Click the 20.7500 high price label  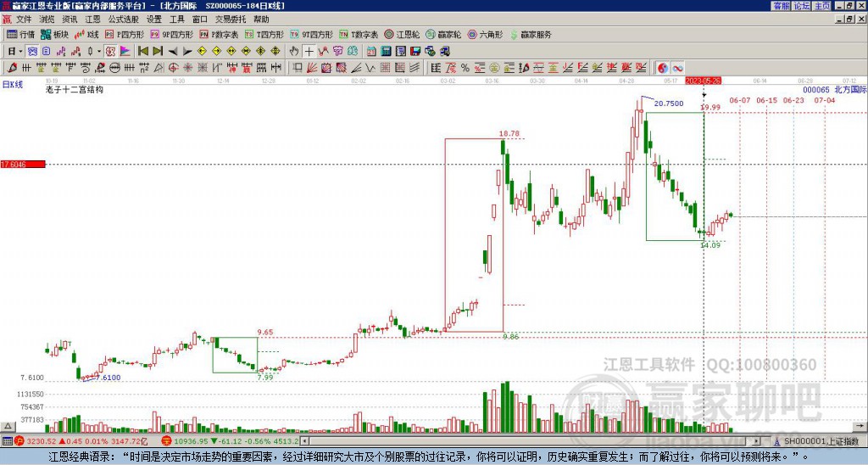[x=669, y=104]
